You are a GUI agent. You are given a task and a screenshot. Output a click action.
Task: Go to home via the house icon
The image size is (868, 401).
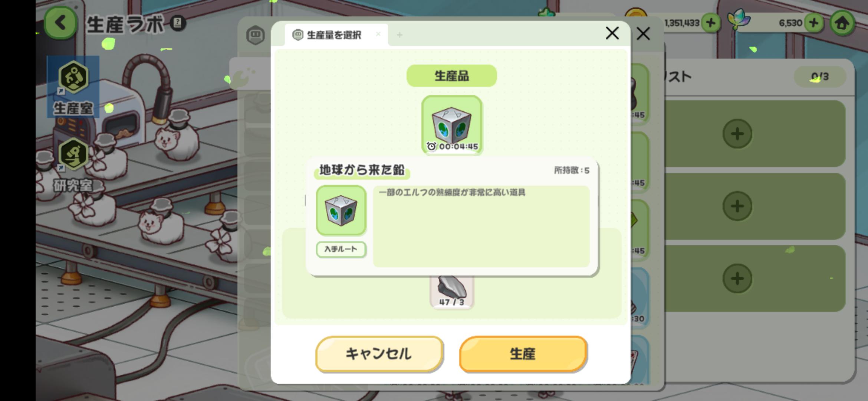coord(842,23)
